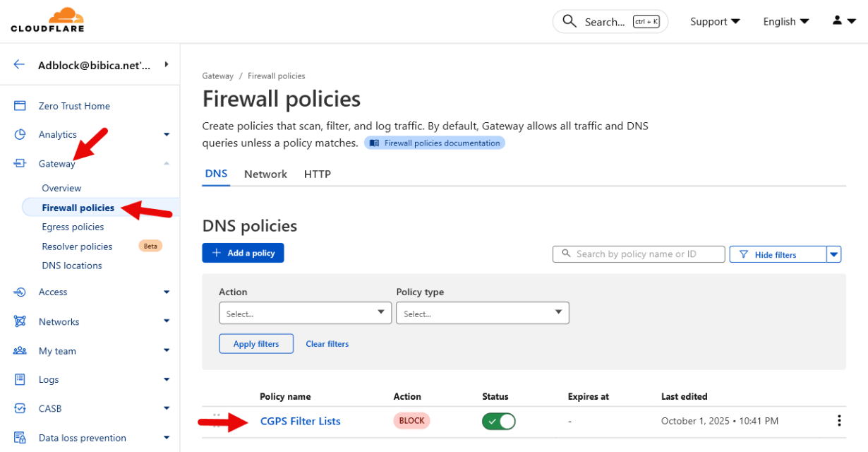Click the Zero Trust Home icon
This screenshot has height=452, width=868.
click(20, 106)
